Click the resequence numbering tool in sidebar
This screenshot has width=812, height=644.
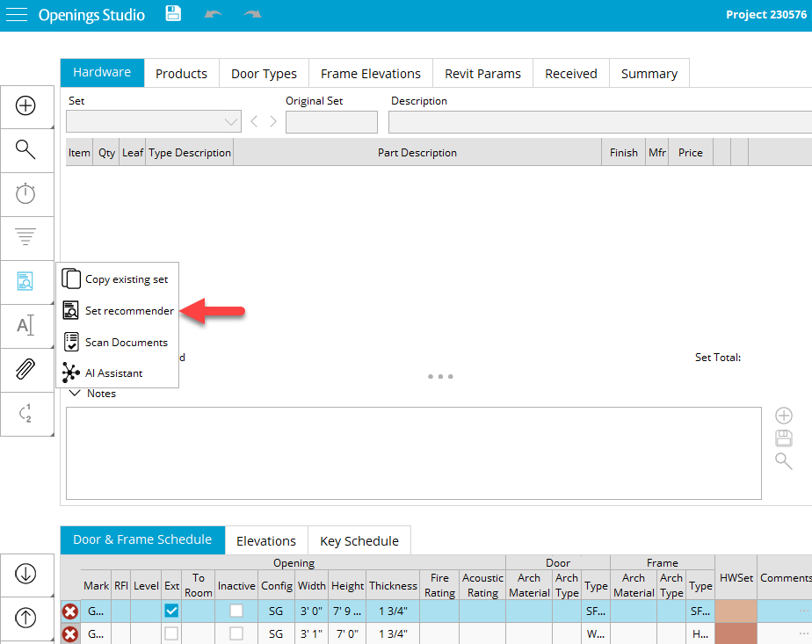(x=25, y=413)
